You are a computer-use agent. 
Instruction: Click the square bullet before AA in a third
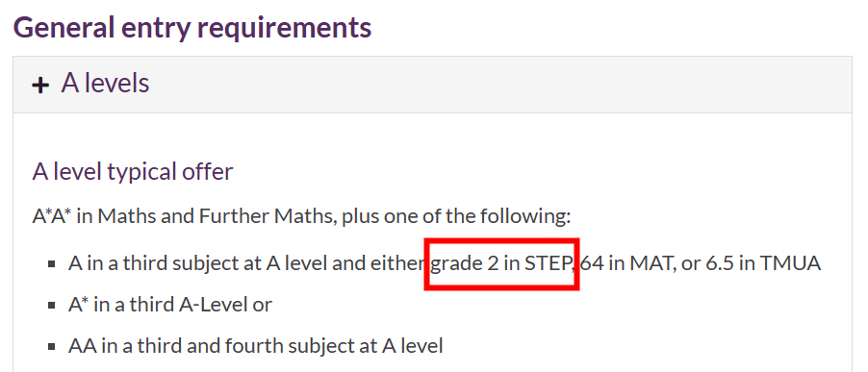51,347
